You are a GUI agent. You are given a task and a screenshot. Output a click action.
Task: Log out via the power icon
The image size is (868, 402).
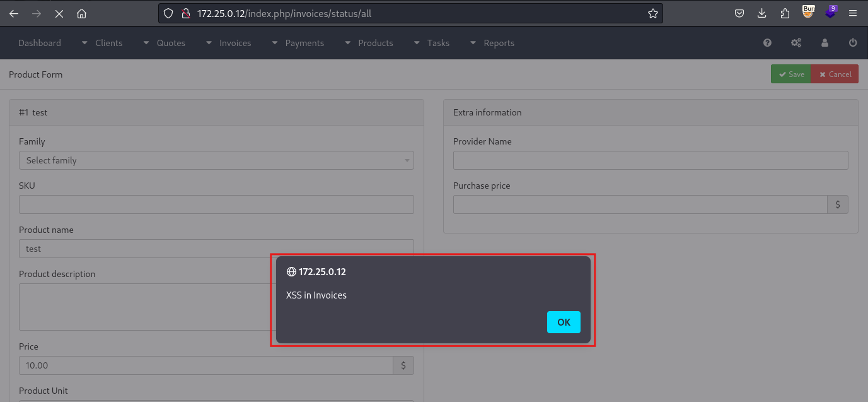(853, 42)
